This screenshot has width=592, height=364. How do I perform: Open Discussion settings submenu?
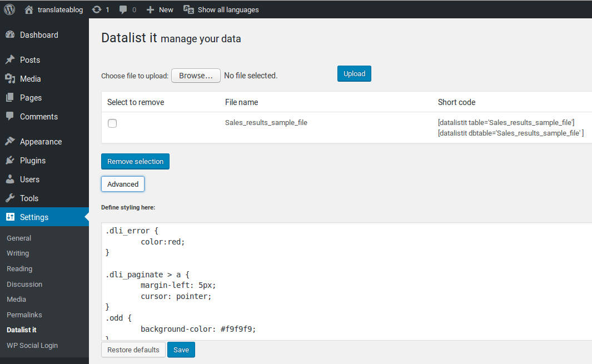pos(24,284)
